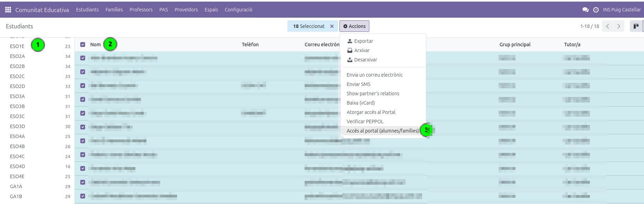
Task: Filter by group GA1B
Action: tap(16, 196)
